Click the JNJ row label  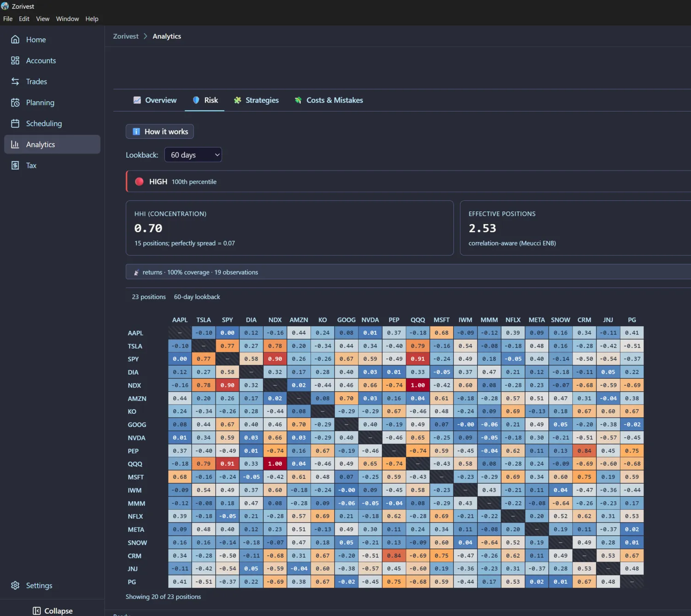pos(133,569)
